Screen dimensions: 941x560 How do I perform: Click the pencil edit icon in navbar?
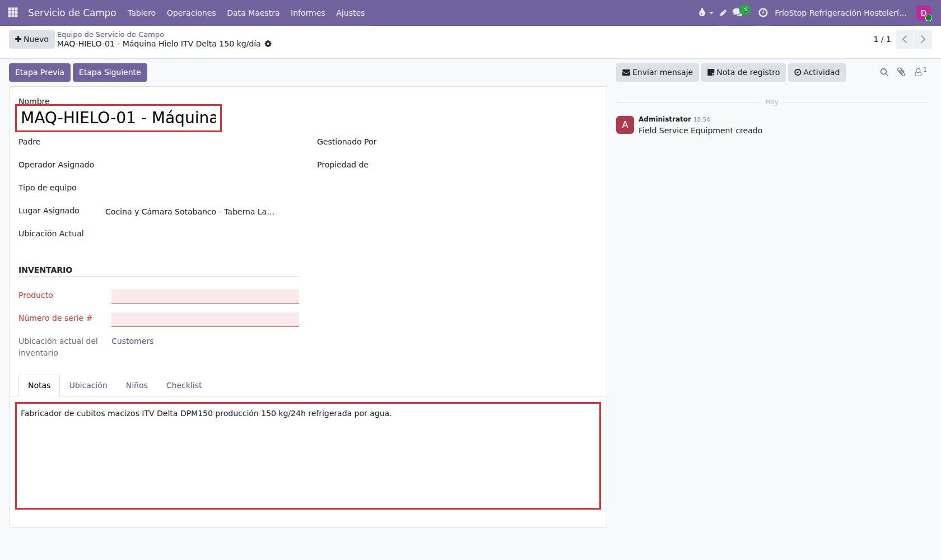pyautogui.click(x=723, y=12)
